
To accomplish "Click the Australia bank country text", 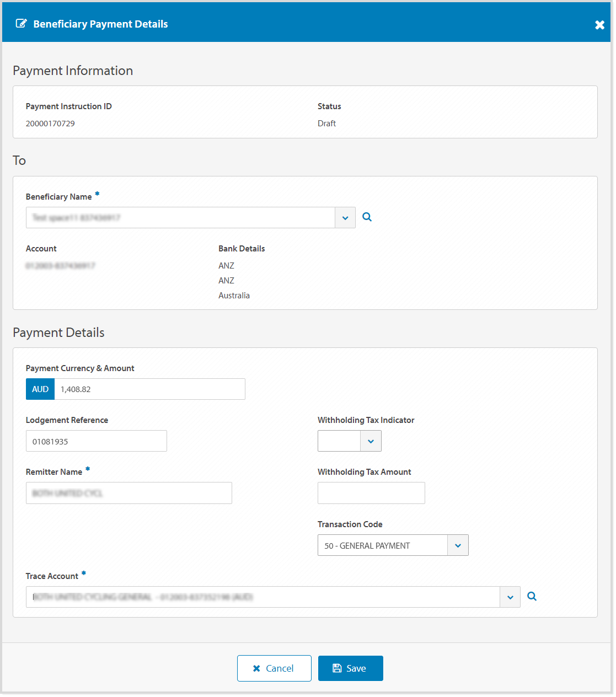I will [234, 296].
